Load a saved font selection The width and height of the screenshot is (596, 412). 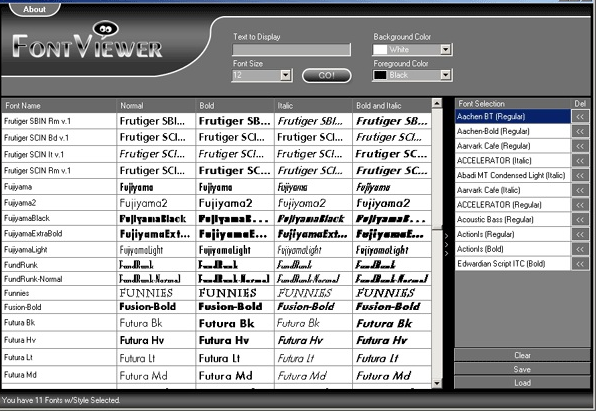tap(522, 383)
